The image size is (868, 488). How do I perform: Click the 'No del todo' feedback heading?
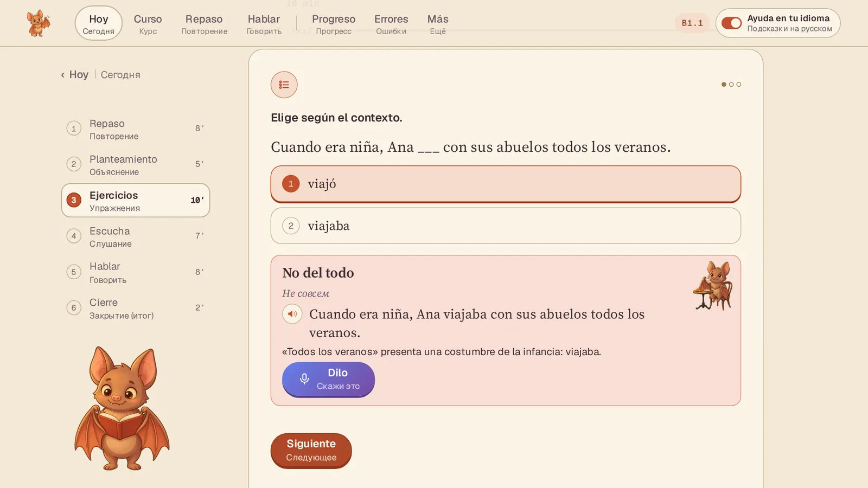[x=318, y=273]
